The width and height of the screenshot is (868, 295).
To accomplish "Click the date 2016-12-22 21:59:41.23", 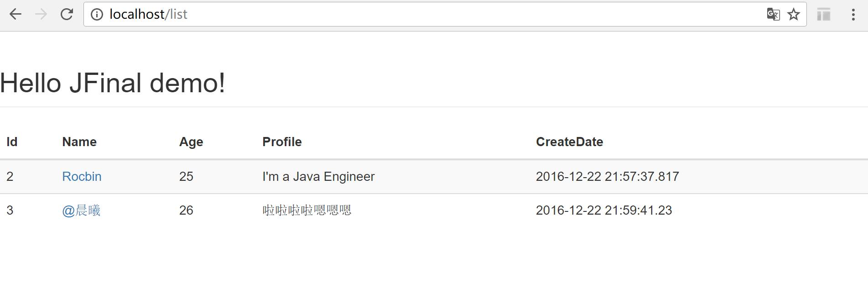I will pos(604,210).
